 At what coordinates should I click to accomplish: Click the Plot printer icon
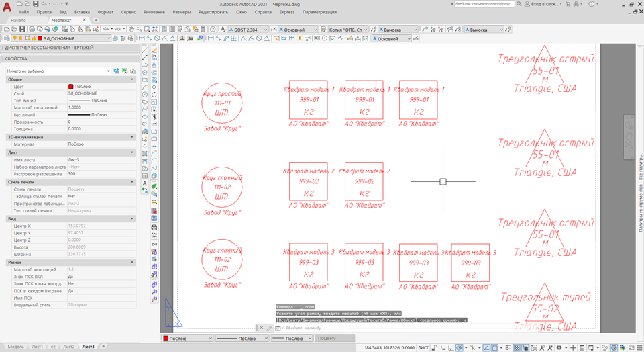pos(32,29)
